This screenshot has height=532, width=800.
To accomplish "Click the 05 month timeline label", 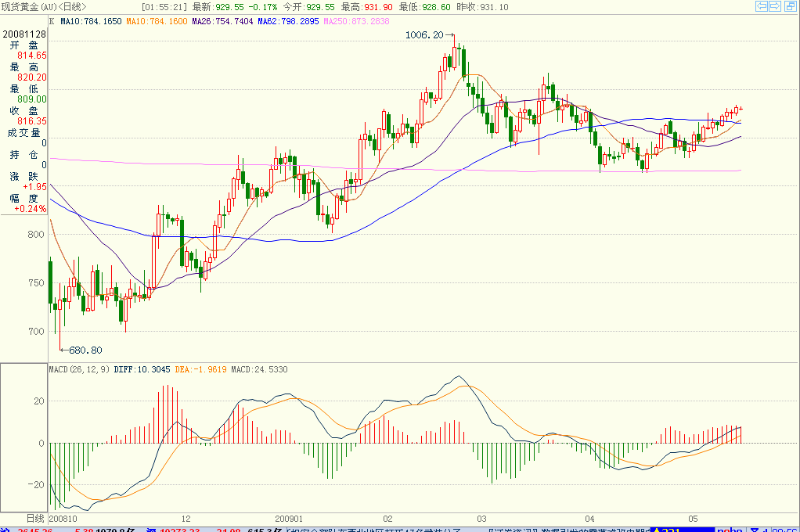I will [693, 519].
